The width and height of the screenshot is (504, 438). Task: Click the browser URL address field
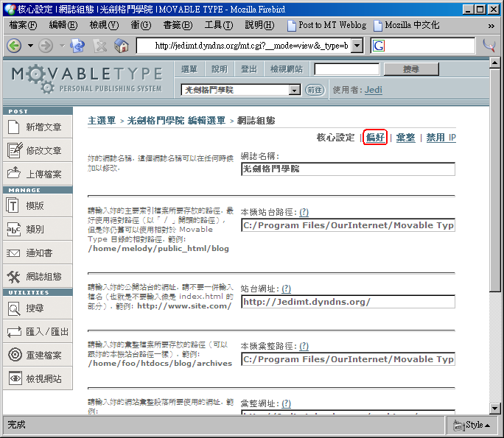point(245,46)
